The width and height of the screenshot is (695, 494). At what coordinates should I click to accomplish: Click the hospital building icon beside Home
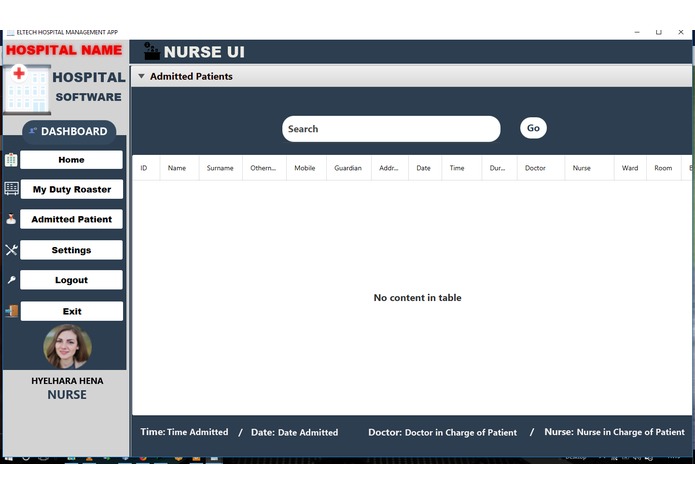click(x=11, y=160)
